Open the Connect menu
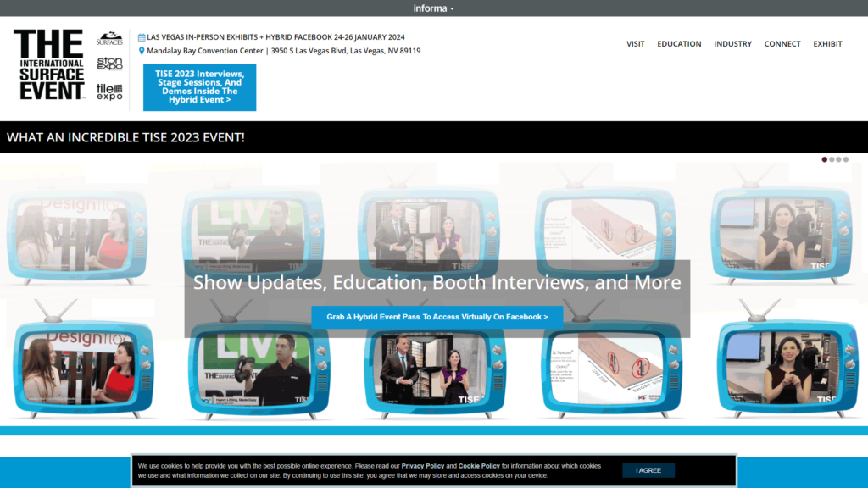The height and width of the screenshot is (488, 868). coord(782,44)
